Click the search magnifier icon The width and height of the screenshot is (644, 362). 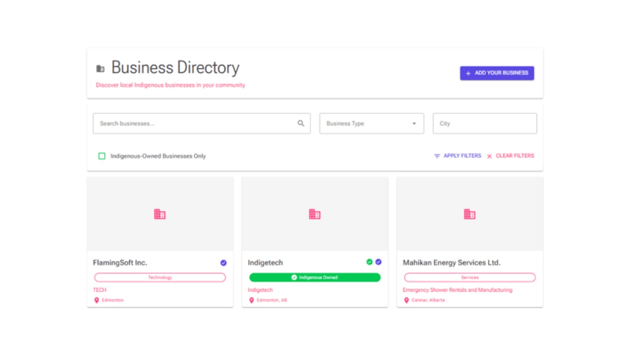click(x=301, y=123)
